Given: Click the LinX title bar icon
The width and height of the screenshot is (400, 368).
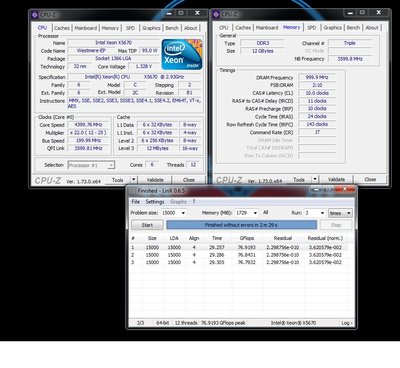Looking at the screenshot, I should pos(132,191).
